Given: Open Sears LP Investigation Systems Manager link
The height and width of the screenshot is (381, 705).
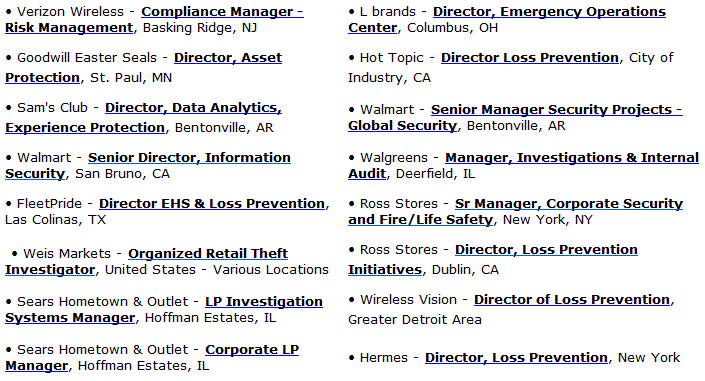Looking at the screenshot, I should [x=264, y=301].
